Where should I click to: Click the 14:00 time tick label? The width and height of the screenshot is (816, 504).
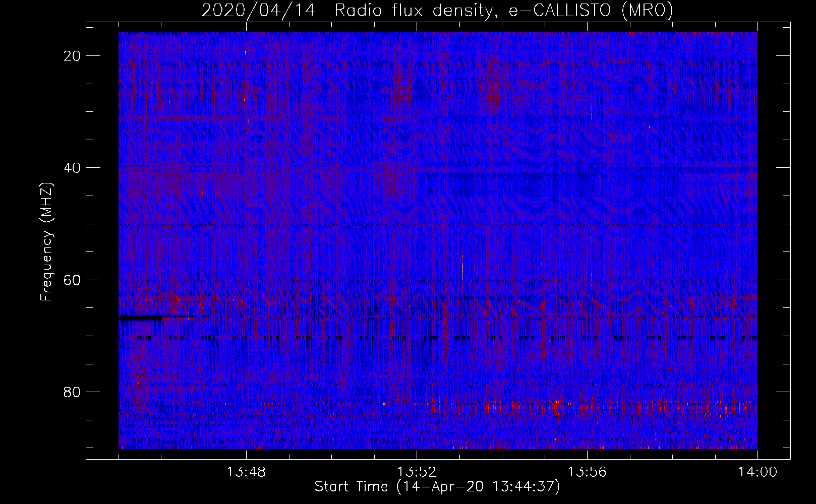point(757,472)
